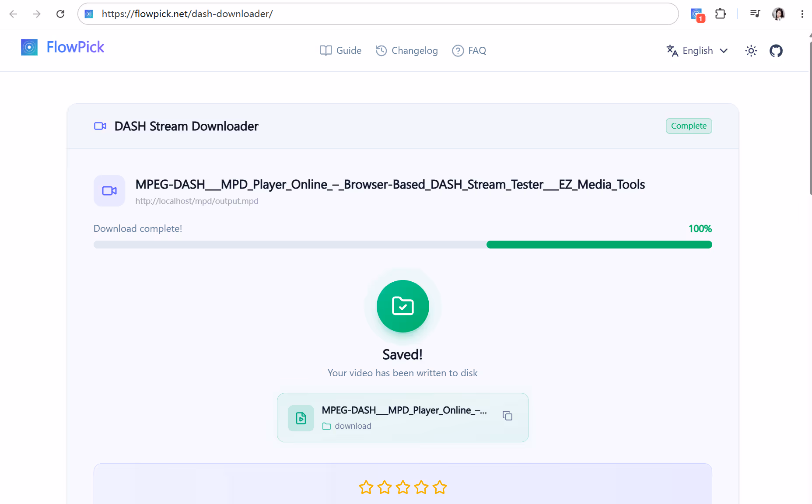
Task: Click the video icon tile beside stream title
Action: coord(109,191)
